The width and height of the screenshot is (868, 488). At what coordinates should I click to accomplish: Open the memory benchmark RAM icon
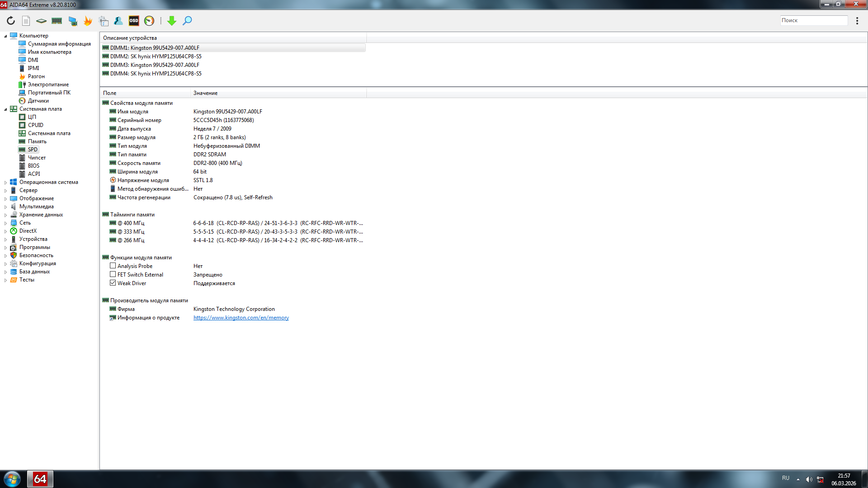(x=57, y=21)
